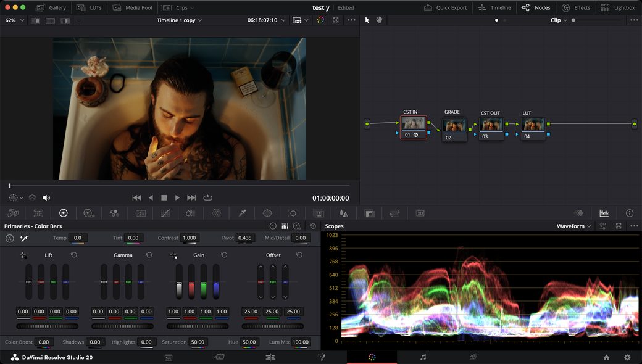This screenshot has height=364, width=642.
Task: Reset the Gain controls
Action: (x=224, y=255)
